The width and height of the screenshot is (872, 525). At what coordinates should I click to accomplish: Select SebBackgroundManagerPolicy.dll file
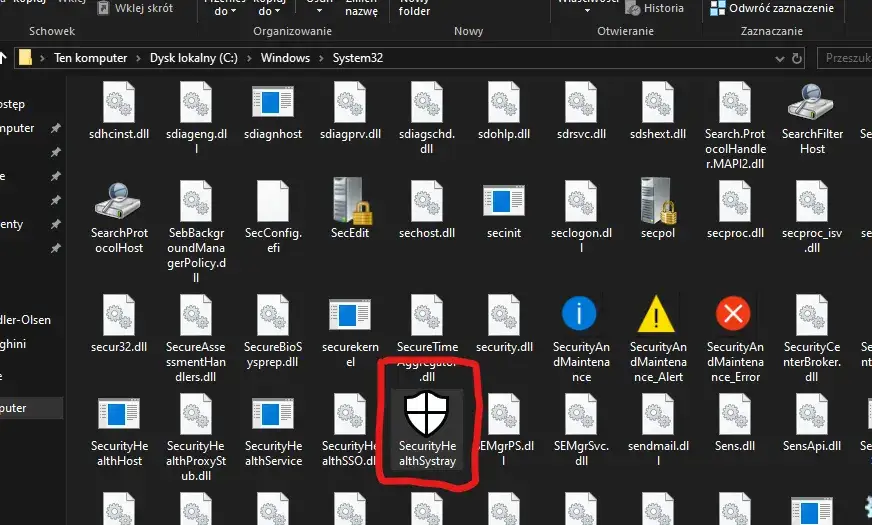[x=196, y=231]
